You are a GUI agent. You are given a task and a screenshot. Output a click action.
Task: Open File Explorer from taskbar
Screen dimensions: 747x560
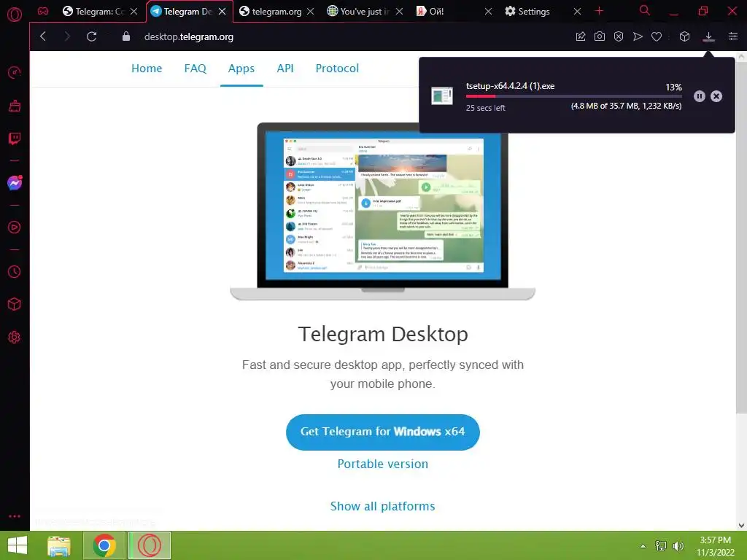59,545
